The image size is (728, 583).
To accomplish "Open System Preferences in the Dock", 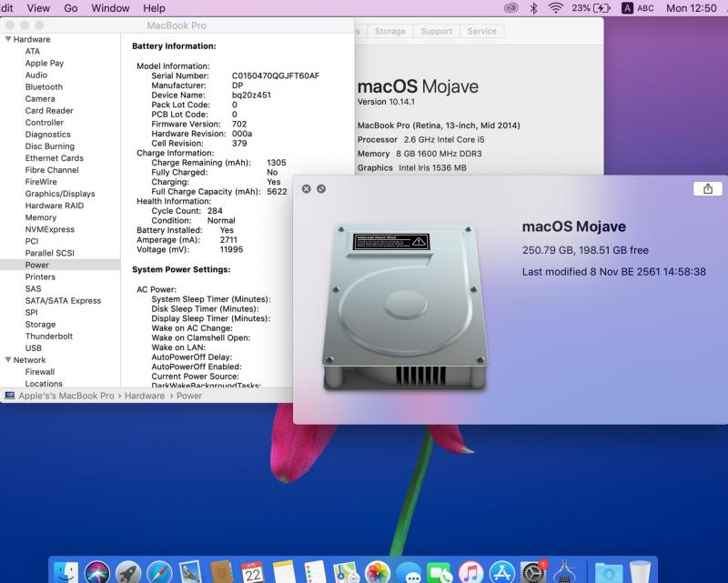I will click(533, 572).
